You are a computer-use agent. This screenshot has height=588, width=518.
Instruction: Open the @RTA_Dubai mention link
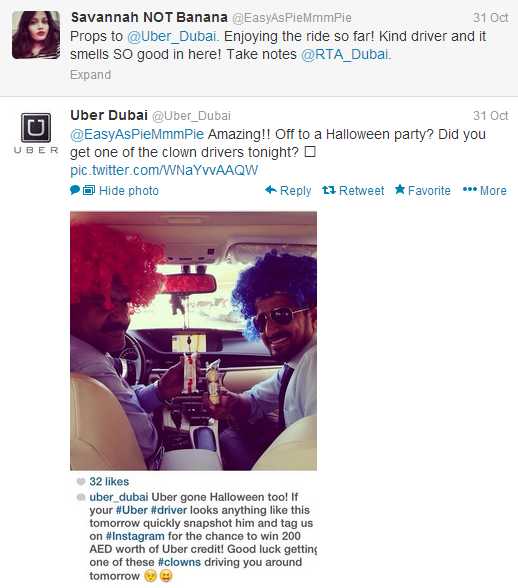coord(345,54)
